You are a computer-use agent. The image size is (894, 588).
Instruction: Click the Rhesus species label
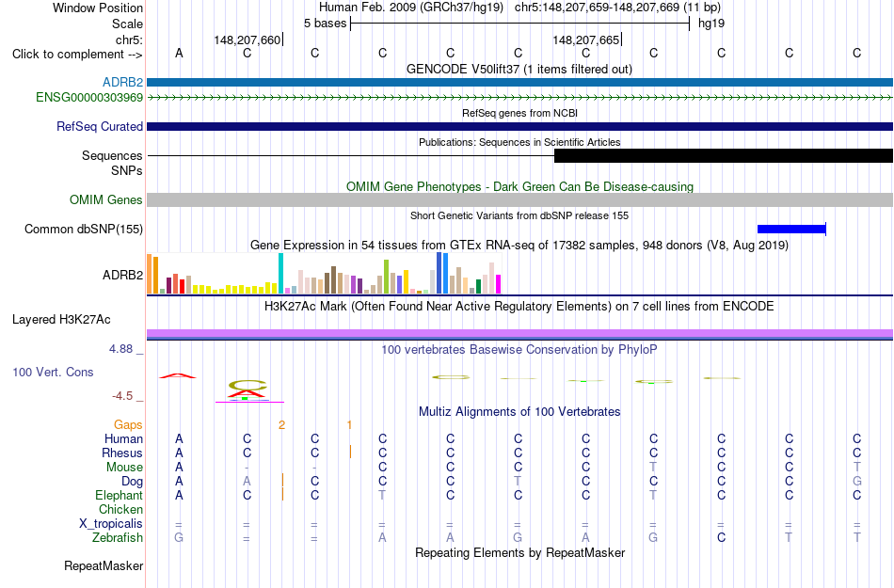(122, 453)
